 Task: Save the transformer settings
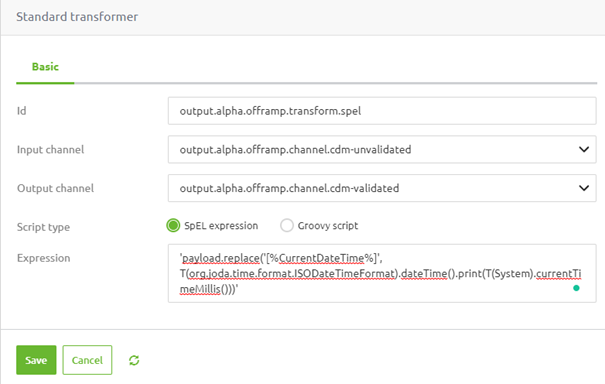pos(36,360)
